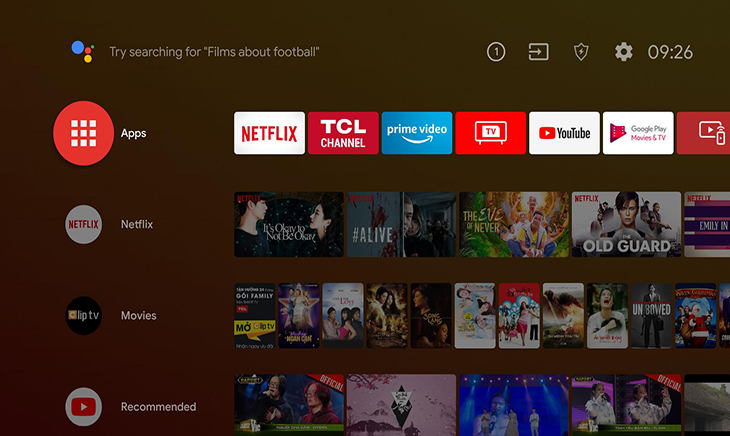Open the red TV app tile
Image resolution: width=730 pixels, height=436 pixels.
[x=491, y=133]
